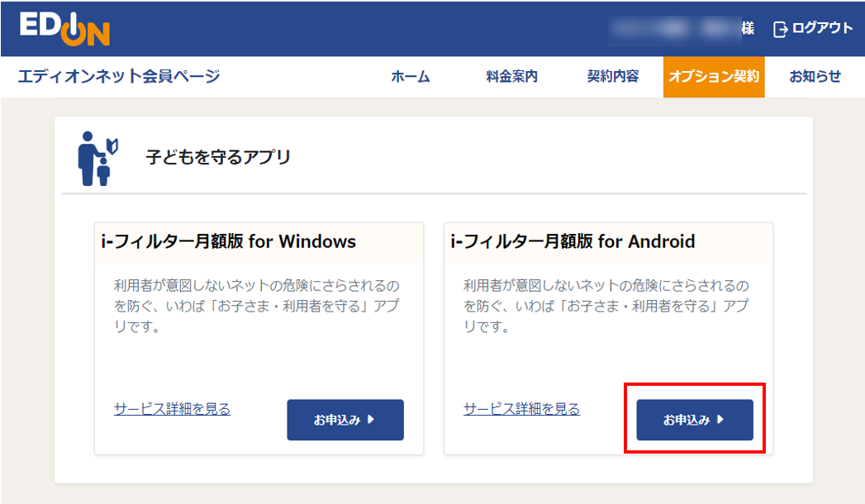Screen dimensions: 865x504
Task: Open the ホーム navigation tab
Action: (x=411, y=76)
